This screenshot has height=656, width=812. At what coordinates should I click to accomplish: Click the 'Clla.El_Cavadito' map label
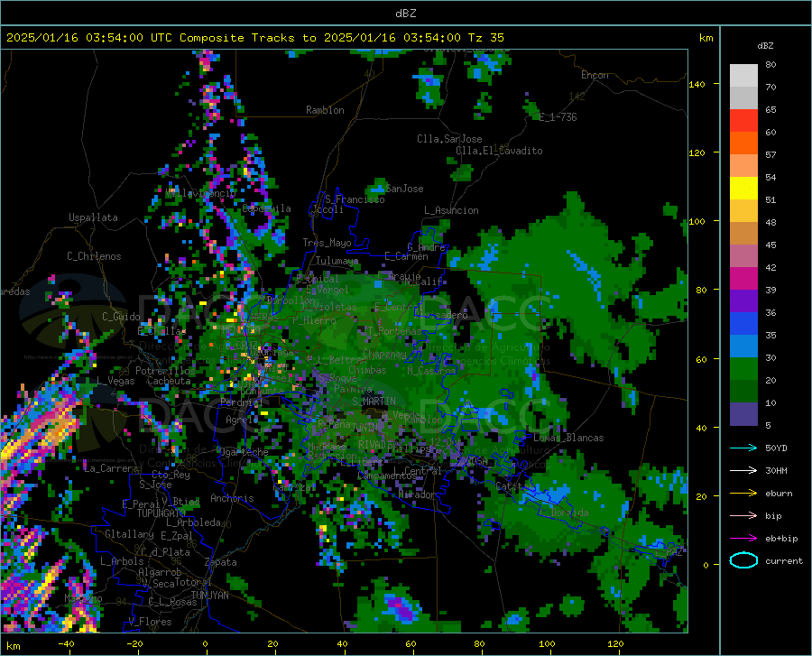[499, 151]
